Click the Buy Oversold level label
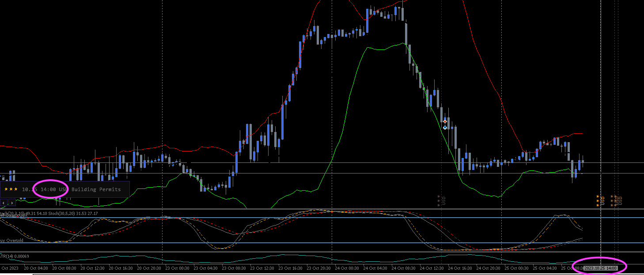 (x=11, y=241)
